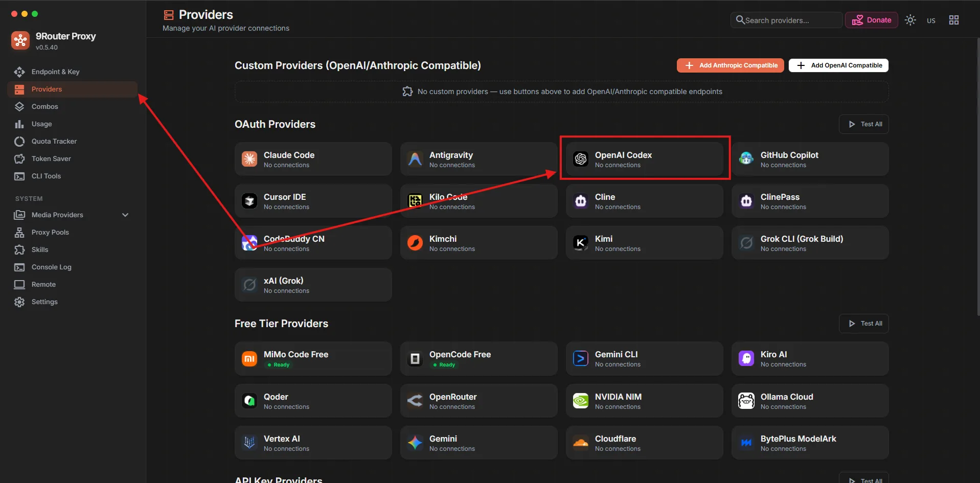Screen dimensions: 980x483
Task: Click the Kilo Code provider name
Action: pos(448,197)
